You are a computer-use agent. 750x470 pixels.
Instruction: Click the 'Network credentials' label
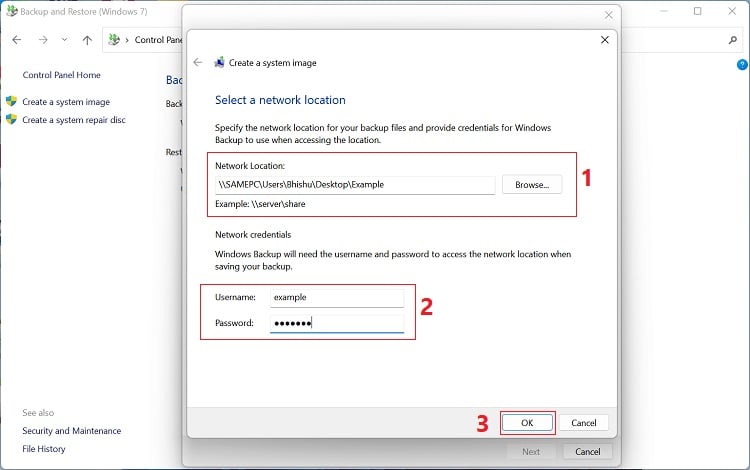pos(253,235)
